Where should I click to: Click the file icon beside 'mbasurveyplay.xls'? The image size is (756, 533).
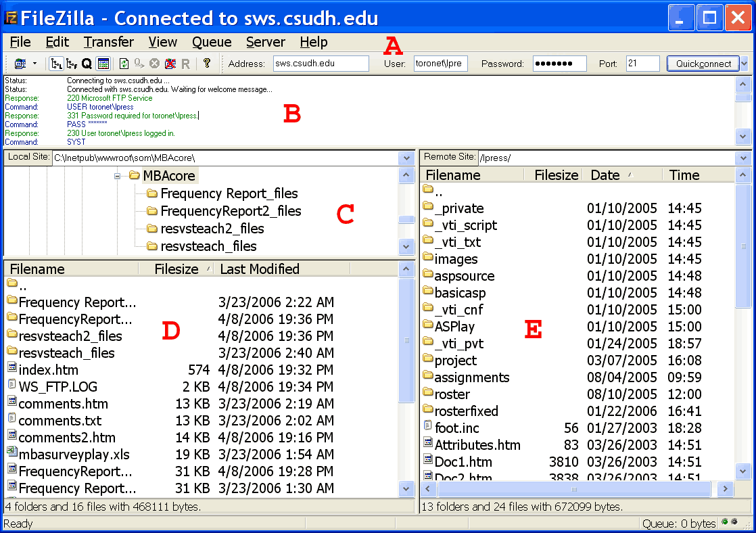tap(12, 453)
